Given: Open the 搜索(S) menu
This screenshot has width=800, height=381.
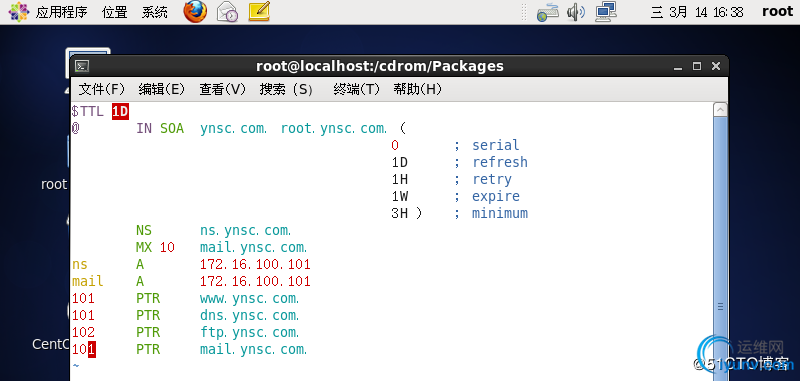Looking at the screenshot, I should click(x=286, y=90).
